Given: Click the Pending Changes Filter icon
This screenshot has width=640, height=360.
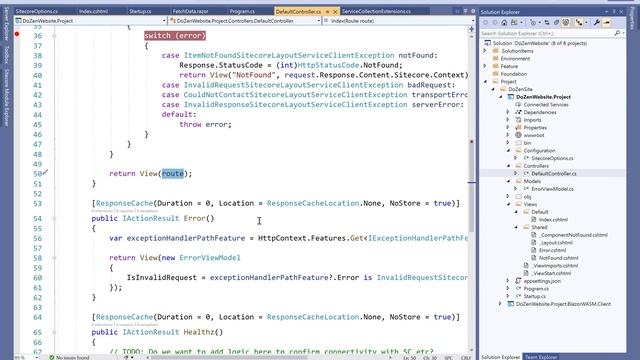Looking at the screenshot, I should tap(533, 23).
